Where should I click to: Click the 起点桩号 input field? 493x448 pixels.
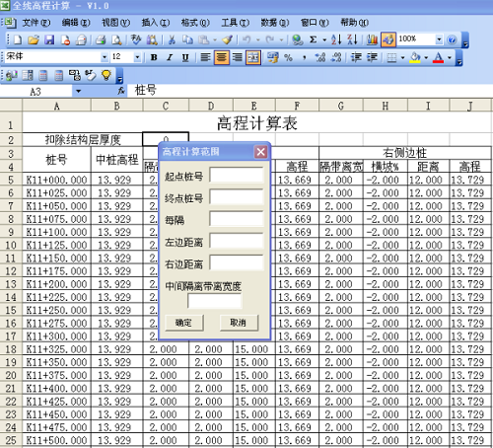coord(237,176)
